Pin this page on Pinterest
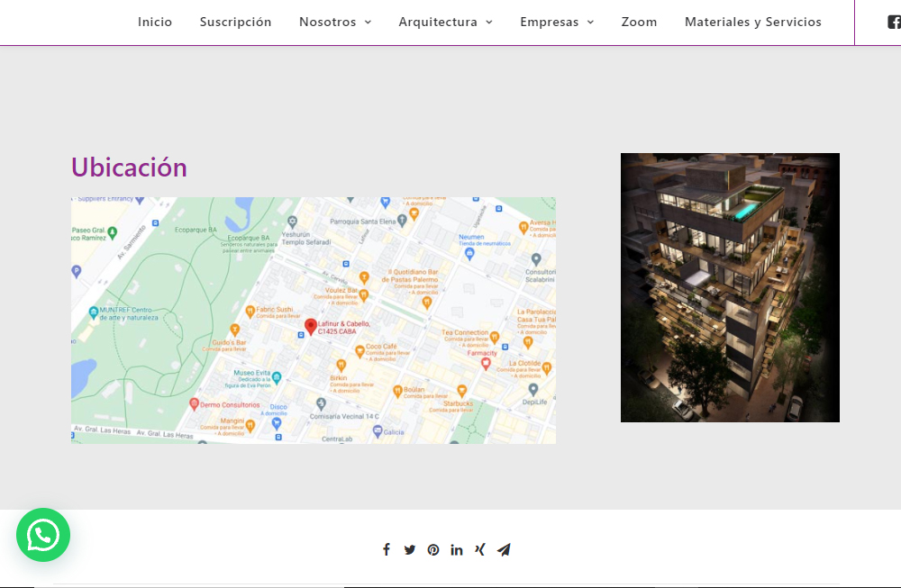Image resolution: width=901 pixels, height=588 pixels. (433, 549)
